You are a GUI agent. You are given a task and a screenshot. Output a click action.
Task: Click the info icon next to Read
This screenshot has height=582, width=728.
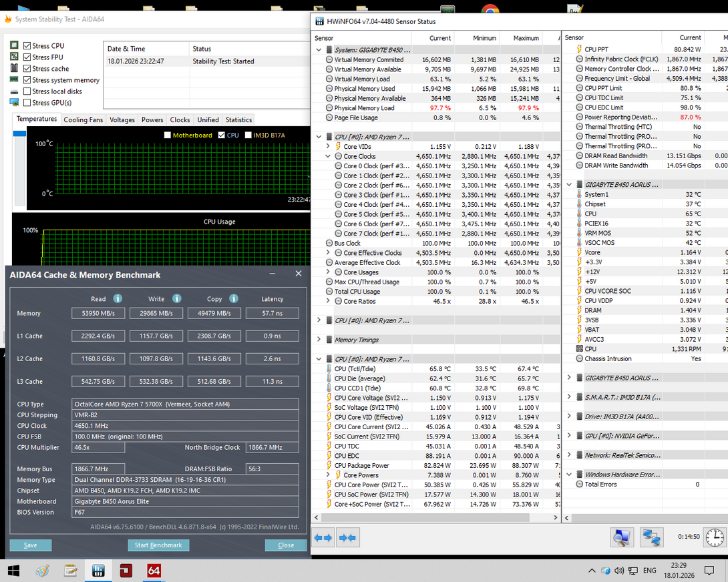[118, 299]
